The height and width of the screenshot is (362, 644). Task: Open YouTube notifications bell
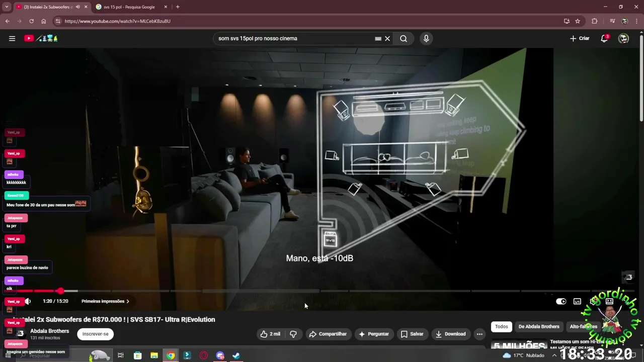[605, 38]
